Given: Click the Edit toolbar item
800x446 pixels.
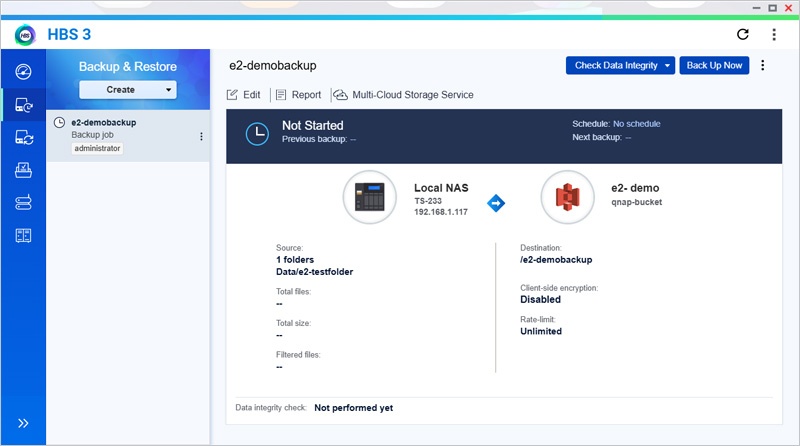Looking at the screenshot, I should point(243,95).
